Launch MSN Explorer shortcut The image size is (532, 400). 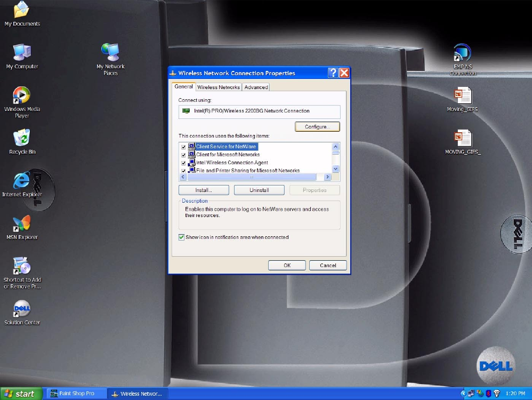22,228
